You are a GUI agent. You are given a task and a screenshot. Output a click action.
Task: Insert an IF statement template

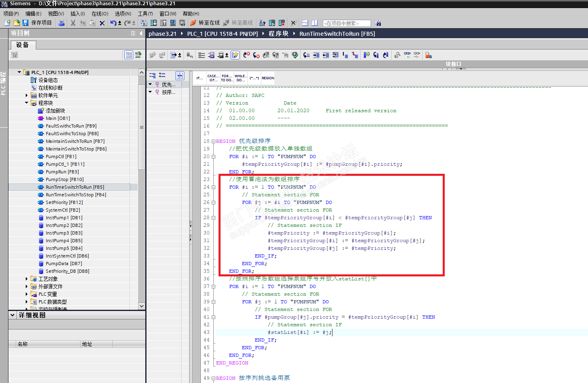coord(200,78)
